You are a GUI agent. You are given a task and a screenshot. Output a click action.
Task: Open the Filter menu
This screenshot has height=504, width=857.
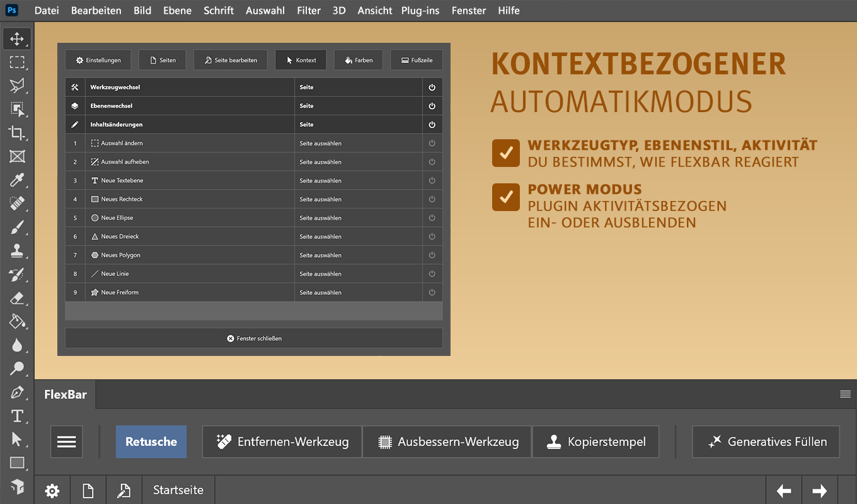point(309,11)
